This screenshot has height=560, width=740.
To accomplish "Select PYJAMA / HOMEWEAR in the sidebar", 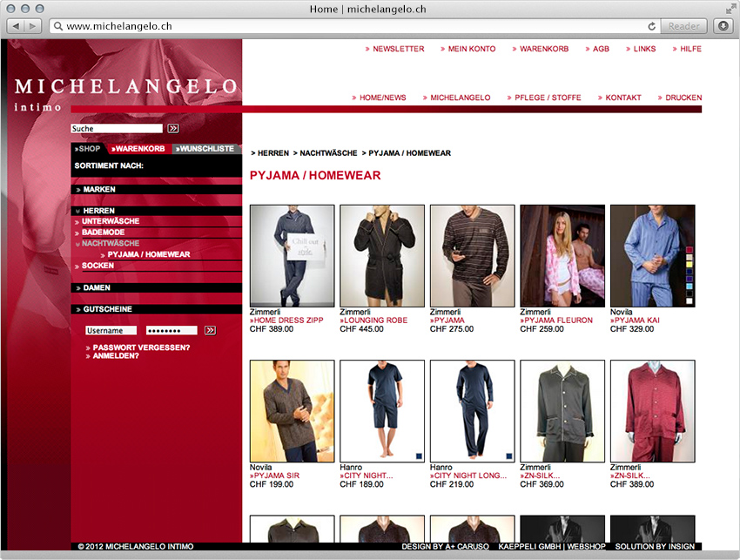I will pos(149,254).
